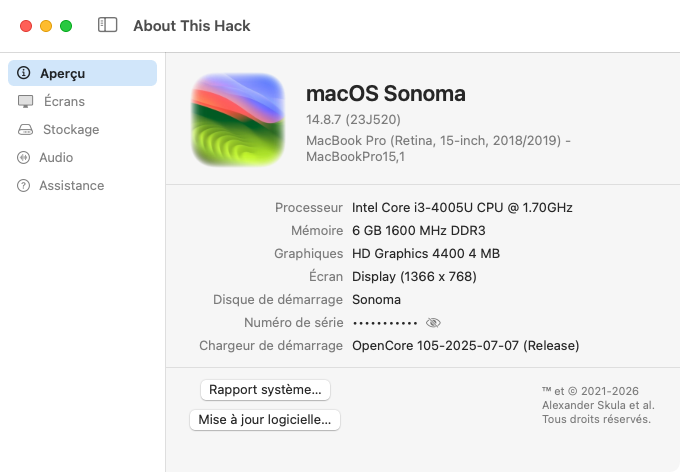Click the Aperçu info icon

[x=23, y=73]
